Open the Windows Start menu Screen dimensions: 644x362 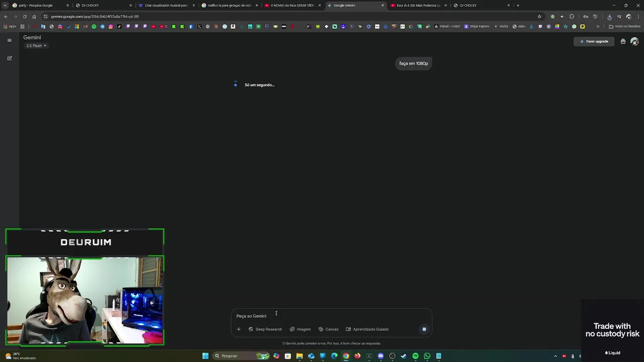[x=205, y=356]
